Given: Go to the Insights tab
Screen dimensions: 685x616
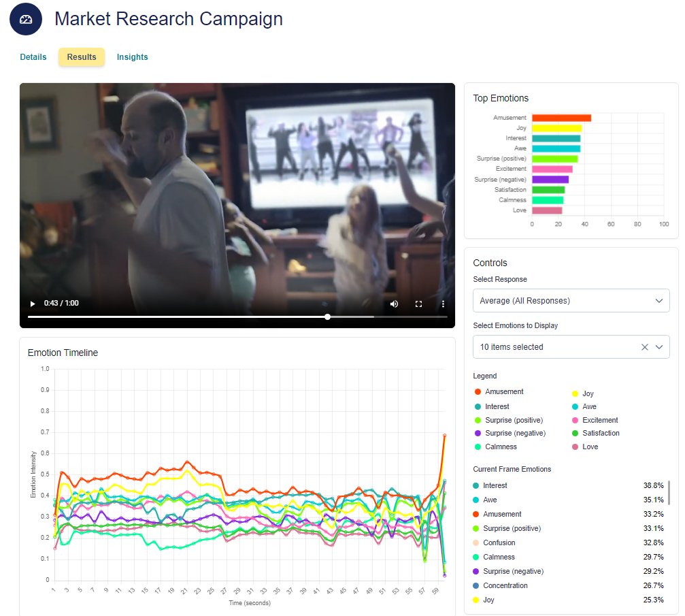Looking at the screenshot, I should (x=133, y=56).
